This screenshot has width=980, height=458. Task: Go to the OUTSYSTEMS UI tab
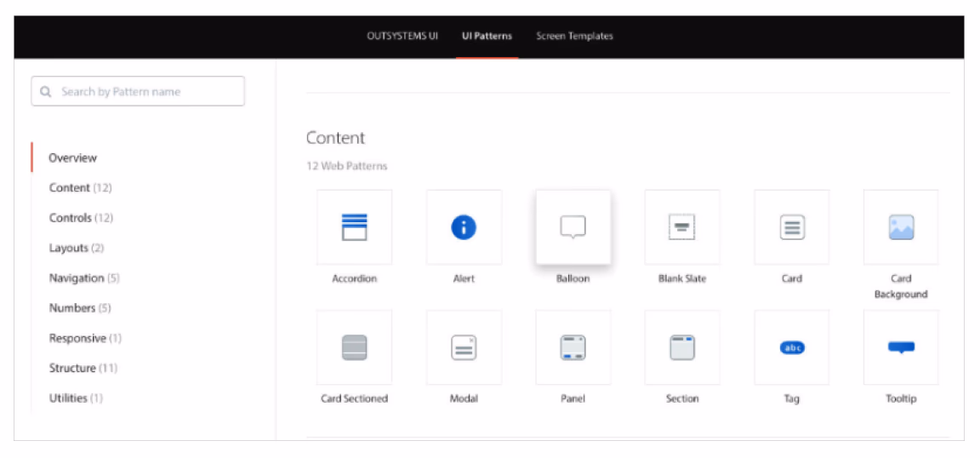point(402,37)
